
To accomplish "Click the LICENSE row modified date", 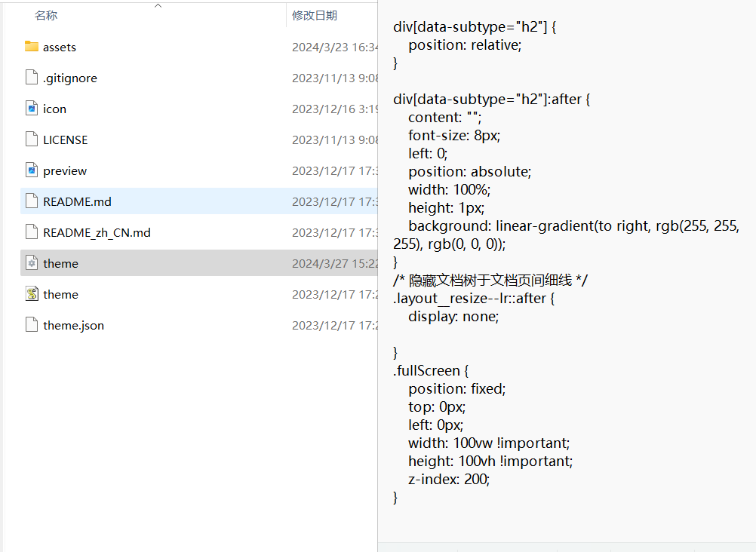I will 334,140.
